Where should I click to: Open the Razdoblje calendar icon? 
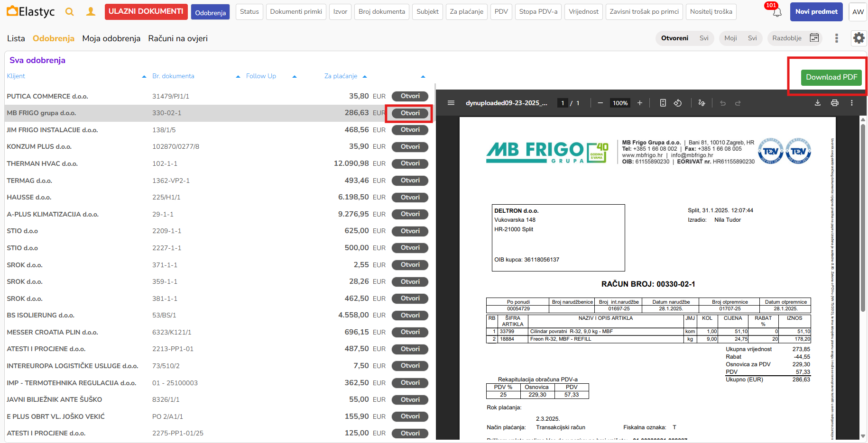[814, 38]
